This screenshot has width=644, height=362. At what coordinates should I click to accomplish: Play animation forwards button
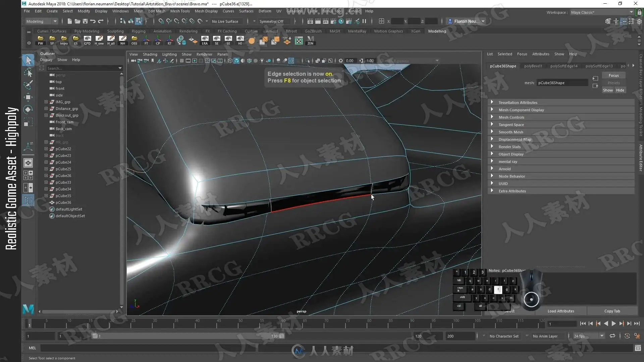(x=613, y=323)
